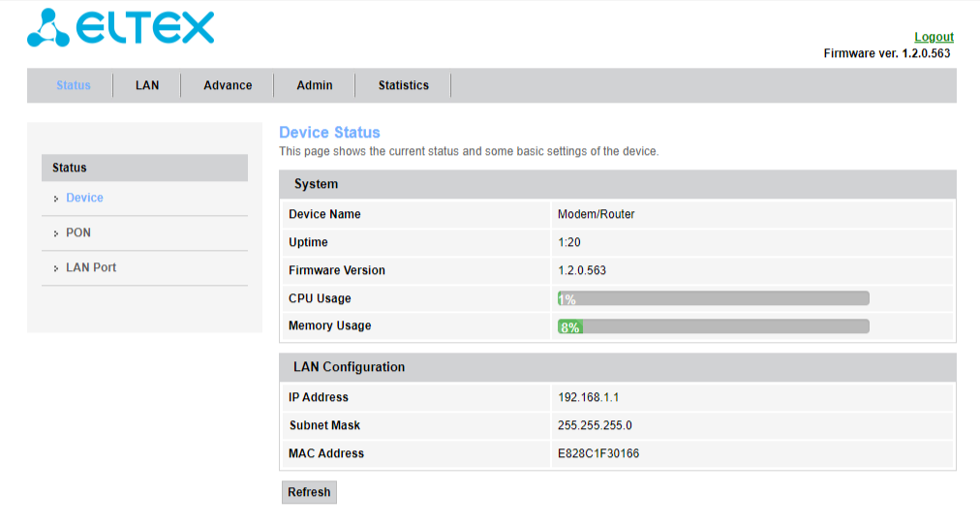The image size is (980, 526).
Task: Open the PON status page
Action: coord(78,232)
